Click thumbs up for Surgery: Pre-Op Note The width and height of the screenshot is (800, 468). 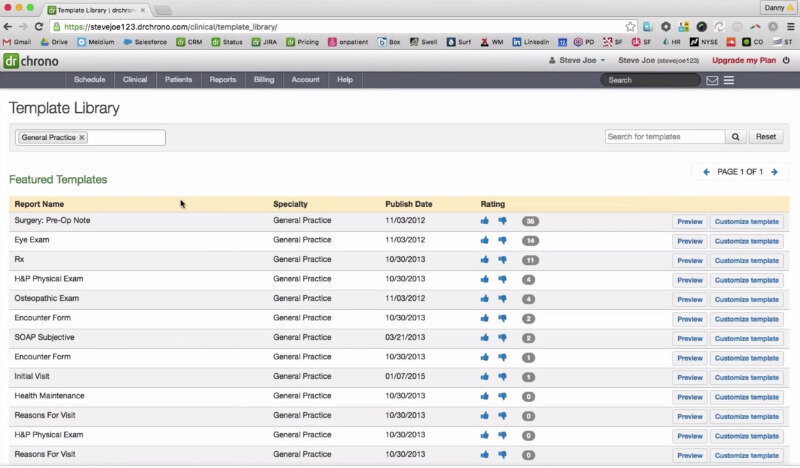pyautogui.click(x=484, y=221)
